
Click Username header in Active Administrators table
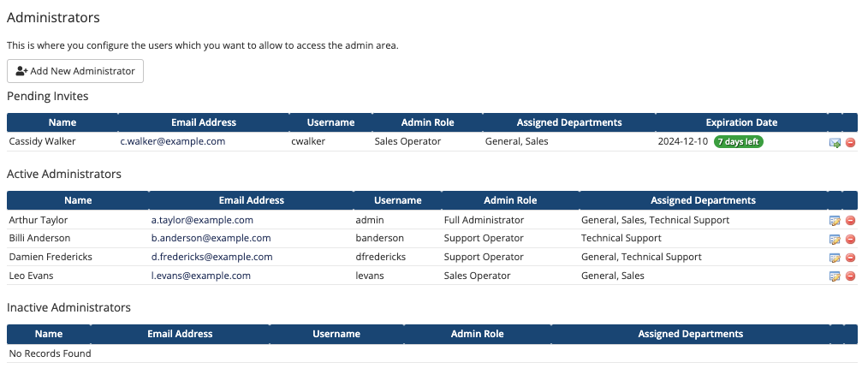pos(397,200)
